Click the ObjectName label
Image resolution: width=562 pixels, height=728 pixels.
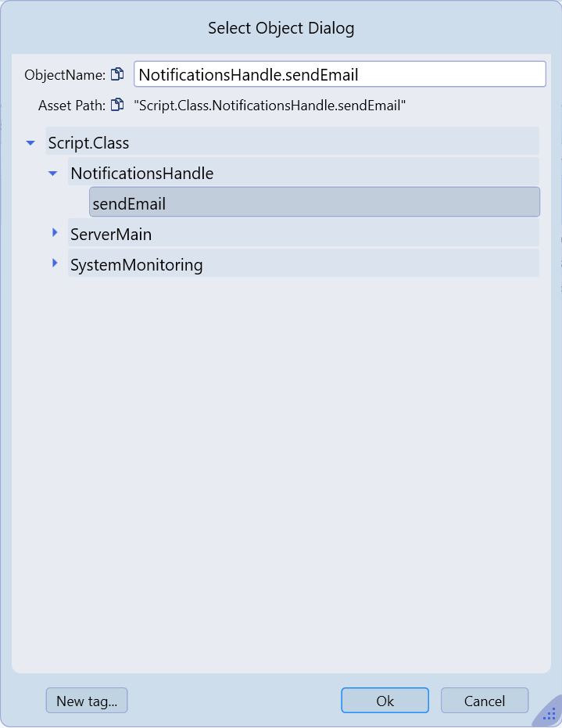tap(65, 75)
